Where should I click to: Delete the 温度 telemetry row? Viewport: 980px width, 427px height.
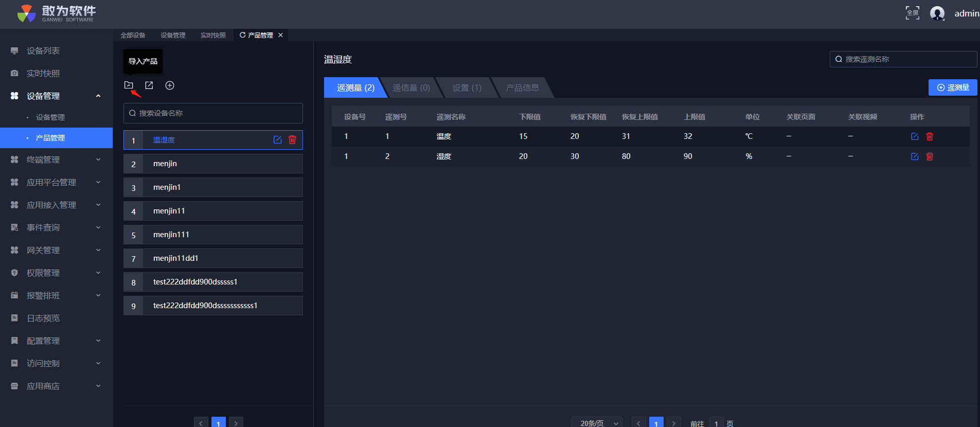tap(930, 136)
